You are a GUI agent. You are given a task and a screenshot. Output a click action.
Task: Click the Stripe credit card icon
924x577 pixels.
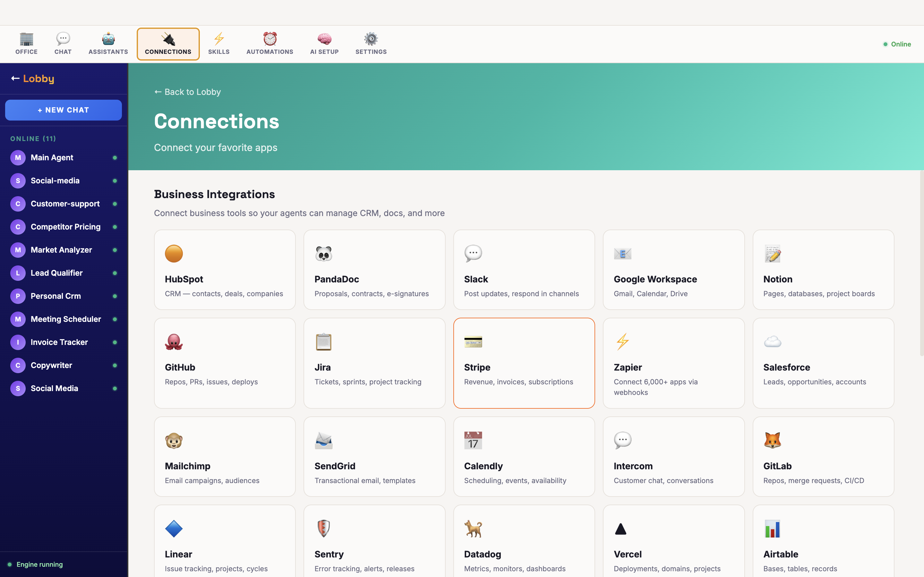(x=473, y=341)
